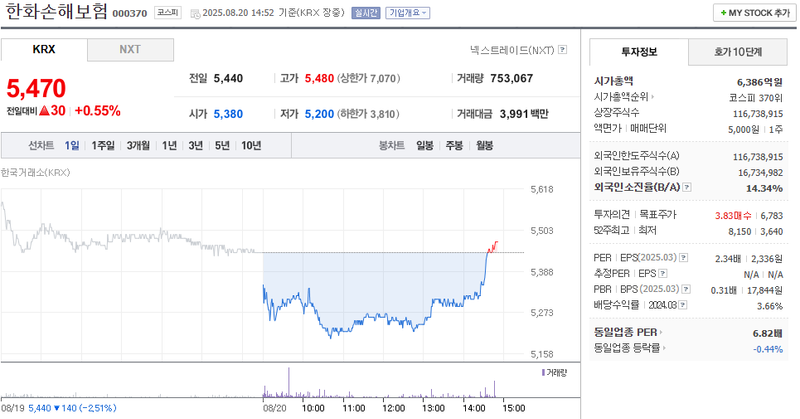
Task: Open help icon beside PER EPS(2025.03)
Action: pyautogui.click(x=684, y=258)
